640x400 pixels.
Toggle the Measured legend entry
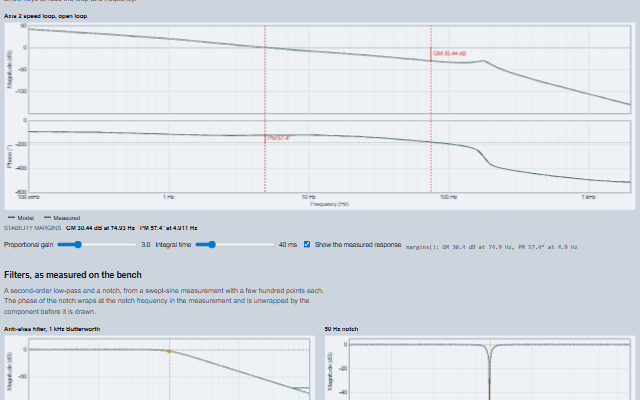tap(62, 218)
